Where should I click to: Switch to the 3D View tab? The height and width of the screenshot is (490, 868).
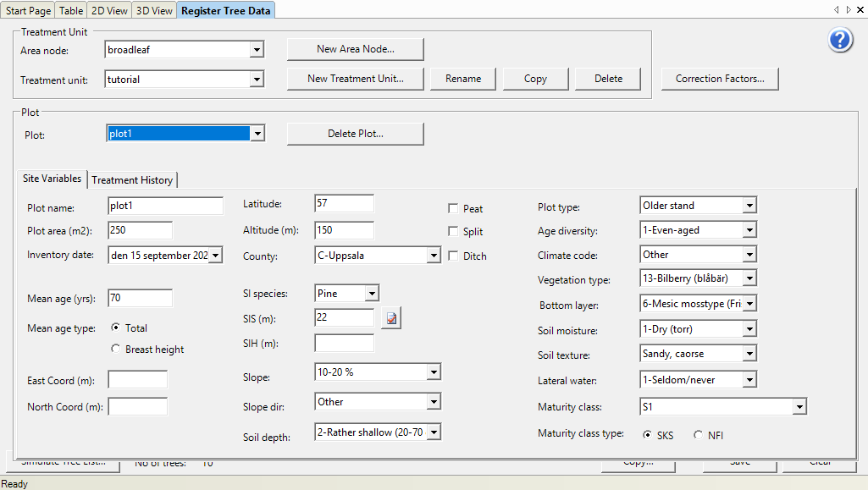pos(154,10)
